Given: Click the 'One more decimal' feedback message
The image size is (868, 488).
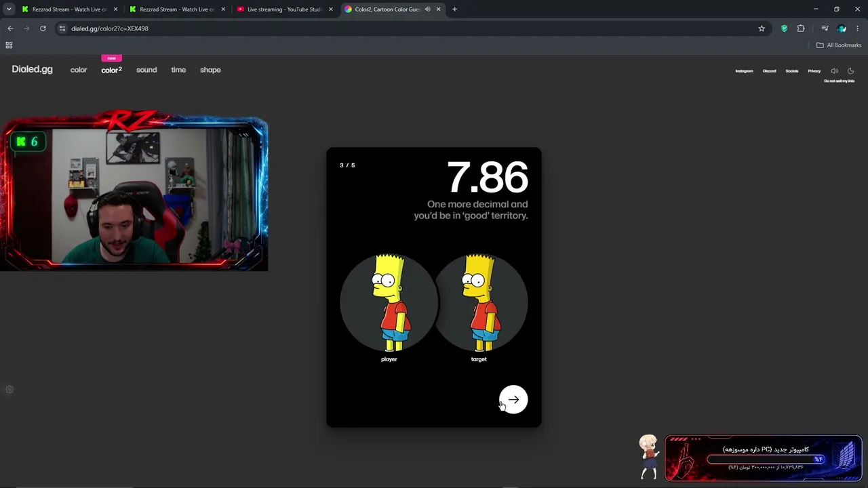Looking at the screenshot, I should (471, 209).
